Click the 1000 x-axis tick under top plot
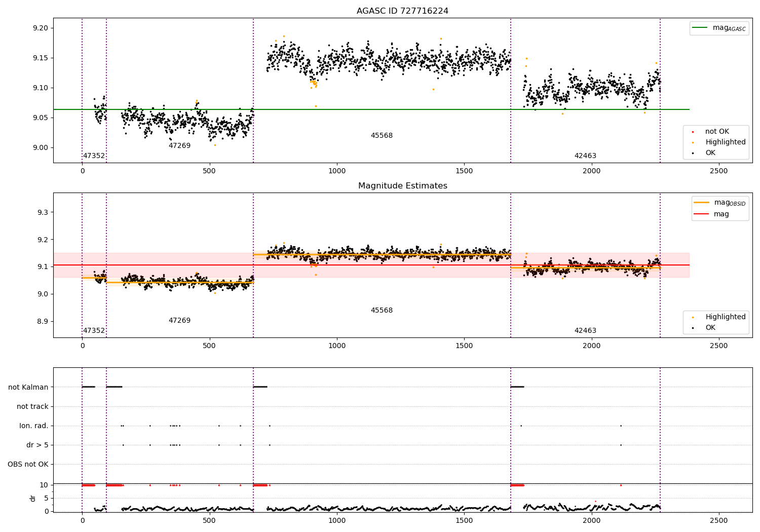This screenshot has height=532, width=760. tap(337, 171)
